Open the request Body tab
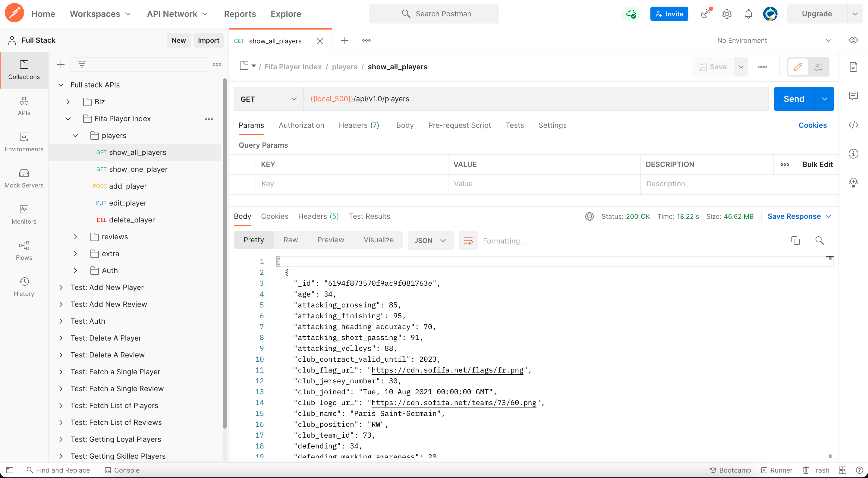This screenshot has height=478, width=868. pyautogui.click(x=405, y=125)
